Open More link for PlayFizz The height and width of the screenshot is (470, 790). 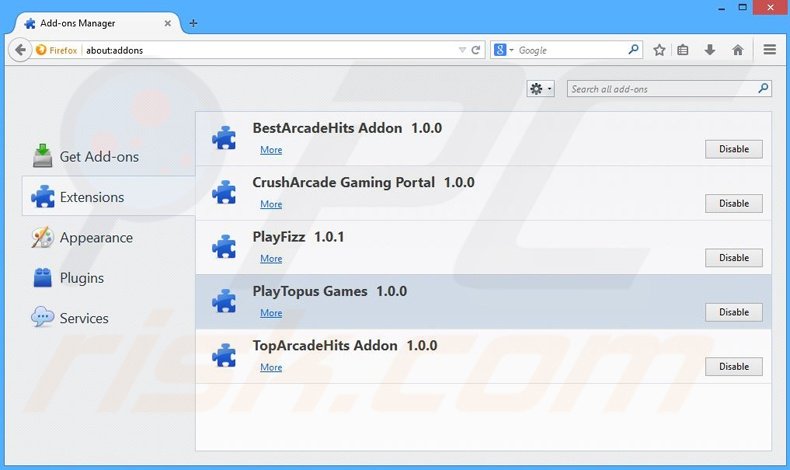(271, 258)
